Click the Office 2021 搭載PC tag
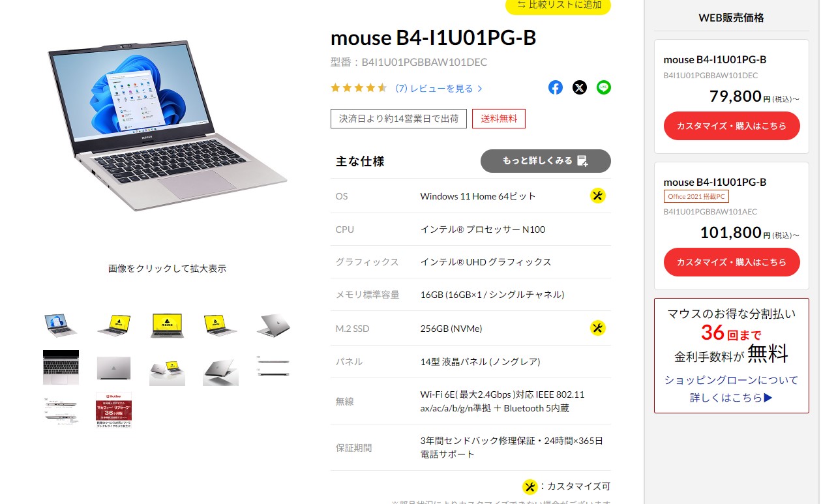Screen dimensions: 821x504 696,196
